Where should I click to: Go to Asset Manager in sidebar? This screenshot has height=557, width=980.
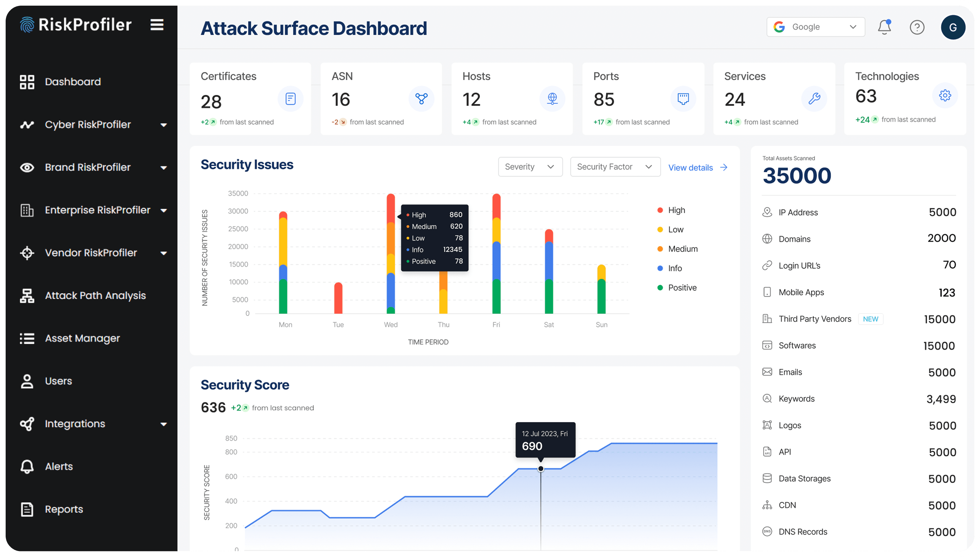point(82,339)
